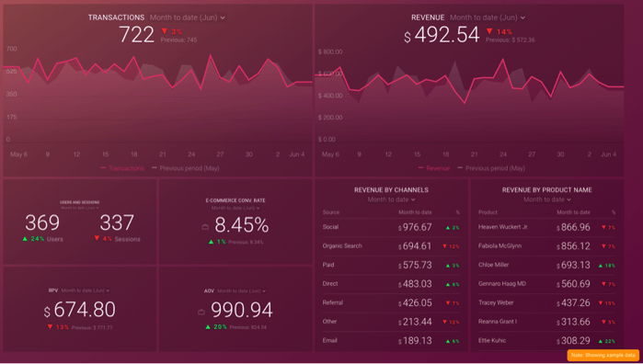This screenshot has height=364, width=643.
Task: Click the Source column header
Action: pyautogui.click(x=331, y=212)
